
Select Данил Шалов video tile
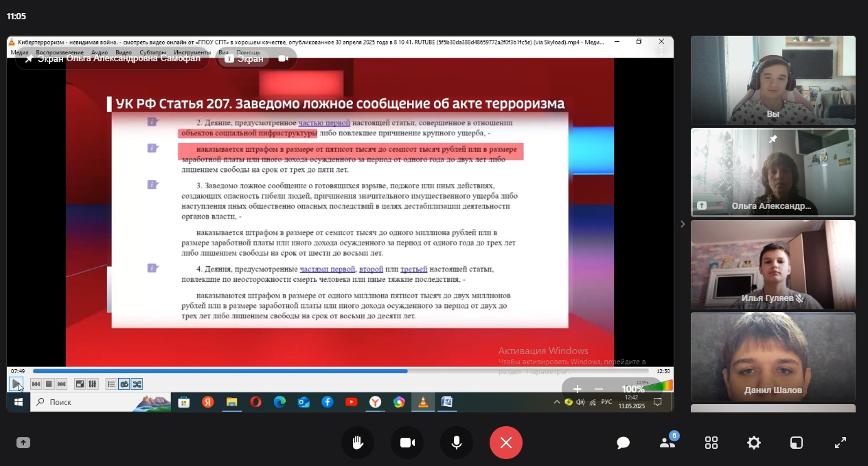773,357
